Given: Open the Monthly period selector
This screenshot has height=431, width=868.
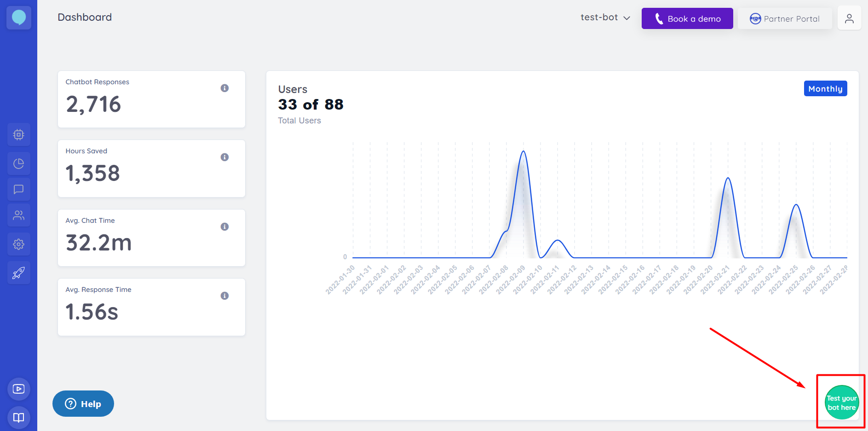Looking at the screenshot, I should pyautogui.click(x=825, y=89).
